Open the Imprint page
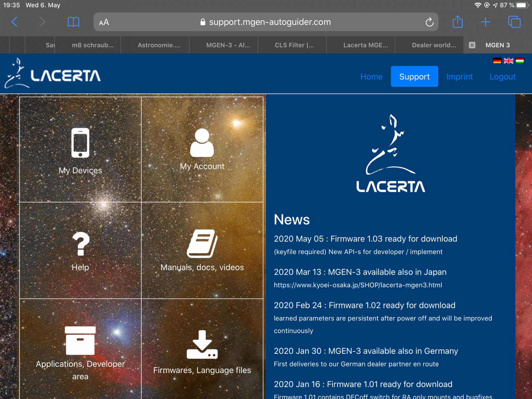 click(459, 76)
